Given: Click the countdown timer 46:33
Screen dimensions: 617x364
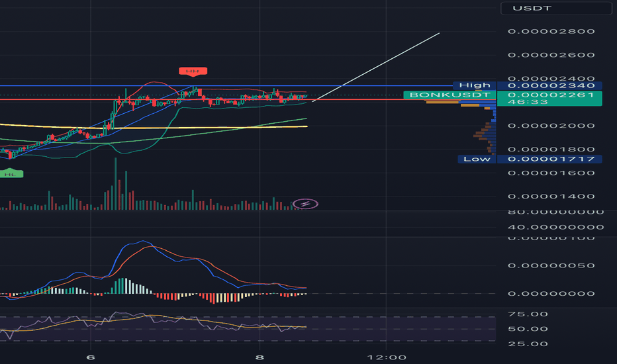Looking at the screenshot, I should 528,102.
